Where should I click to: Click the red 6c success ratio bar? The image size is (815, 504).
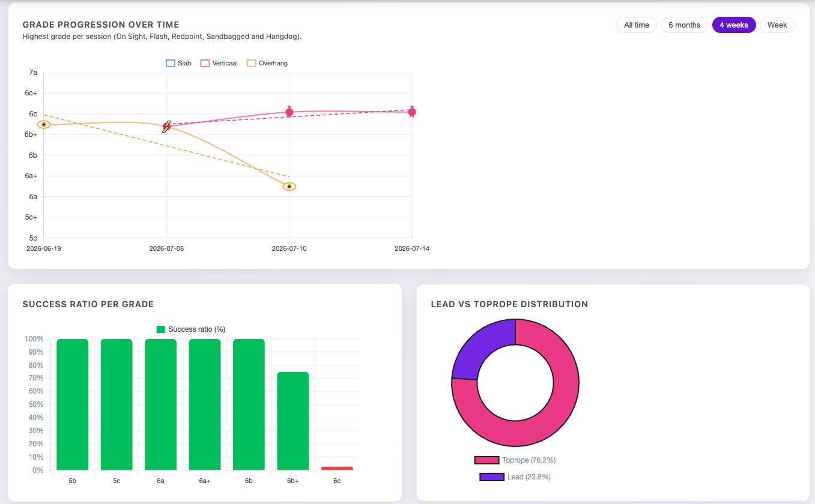(x=337, y=468)
